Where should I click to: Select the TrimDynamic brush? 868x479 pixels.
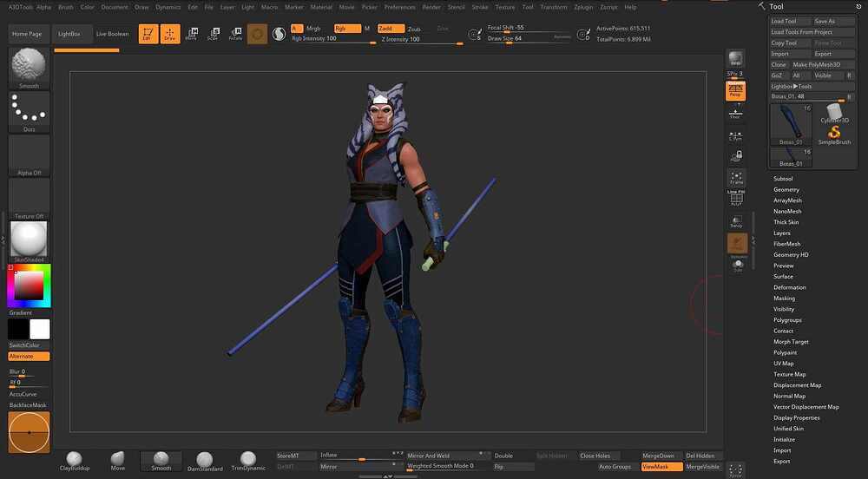point(248,461)
